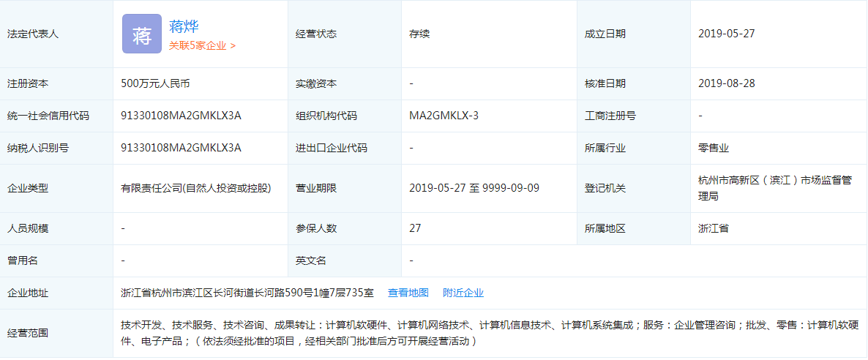Click the business scope text starting 技术开发
The width and height of the screenshot is (868, 360).
(490, 333)
